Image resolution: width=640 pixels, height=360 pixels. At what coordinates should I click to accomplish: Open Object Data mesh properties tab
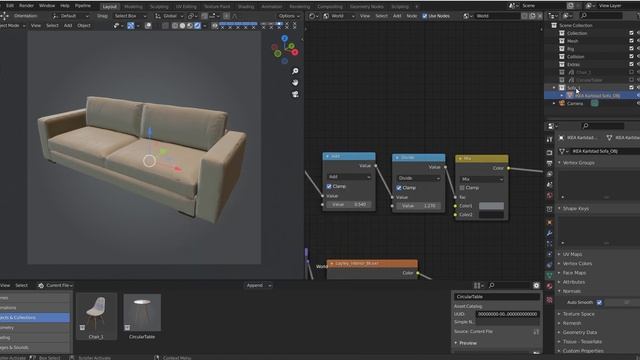pos(549,276)
